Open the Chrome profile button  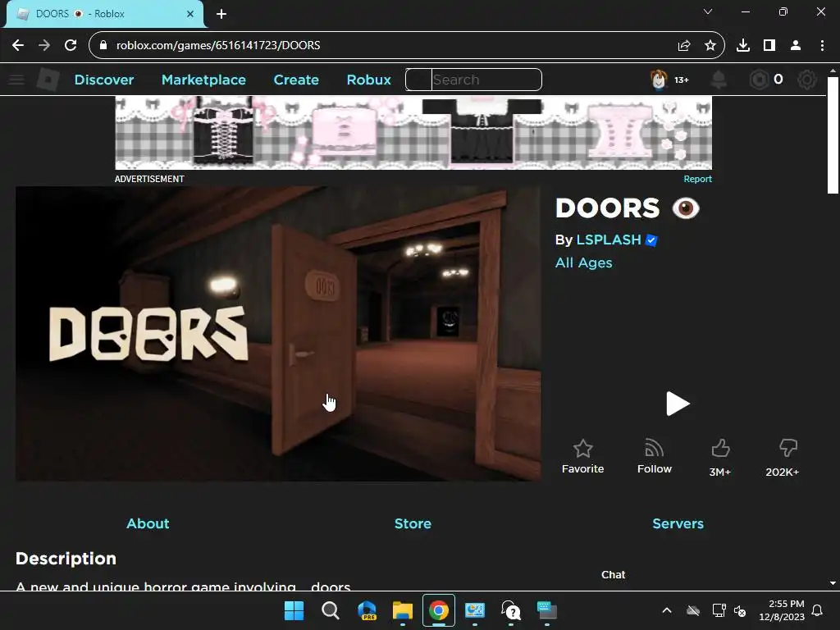click(796, 46)
